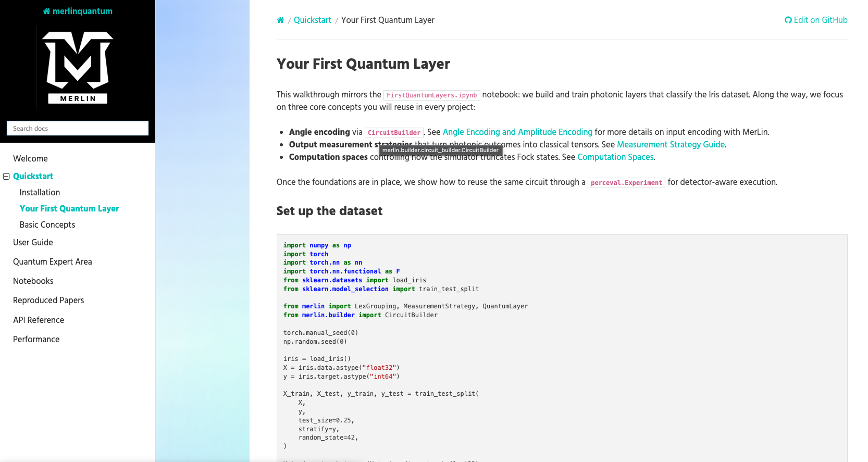Image resolution: width=868 pixels, height=462 pixels.
Task: Click the Merlin logo image
Action: (78, 67)
